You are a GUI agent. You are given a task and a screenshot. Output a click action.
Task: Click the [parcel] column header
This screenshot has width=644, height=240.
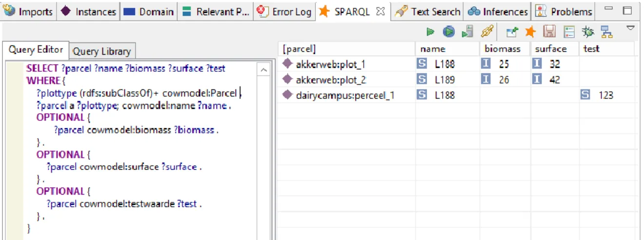point(347,49)
